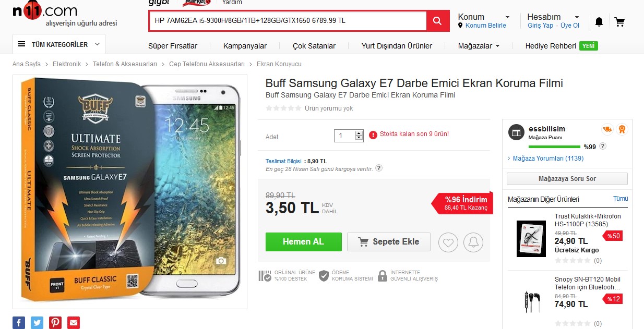The width and height of the screenshot is (644, 329).
Task: Open the Mağazalar dropdown menu
Action: pos(479,46)
